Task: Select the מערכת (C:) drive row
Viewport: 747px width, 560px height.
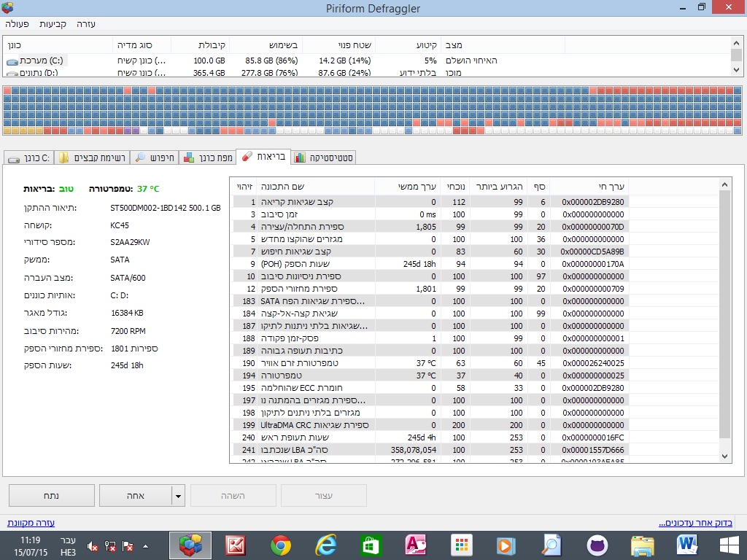Action: [367, 61]
